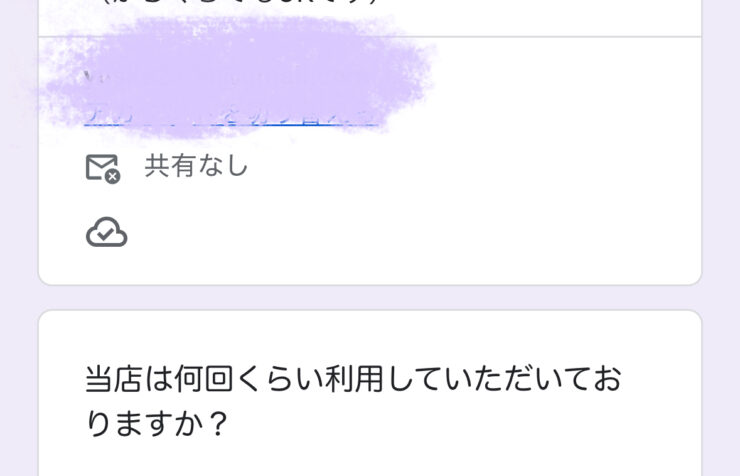Open the blurred blue account switch link

231,117
